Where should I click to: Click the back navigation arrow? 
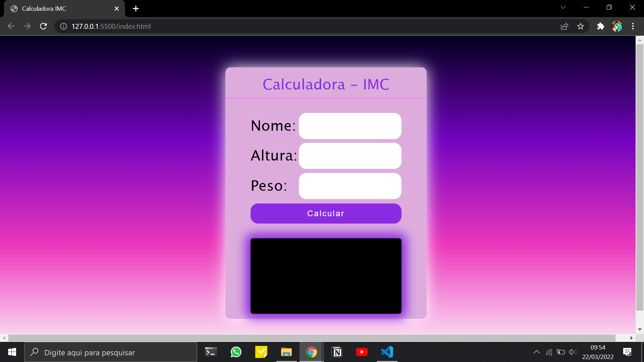(x=11, y=26)
